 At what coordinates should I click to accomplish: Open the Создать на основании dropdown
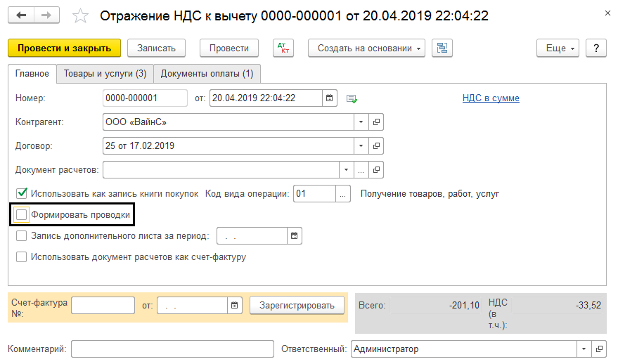click(x=371, y=48)
